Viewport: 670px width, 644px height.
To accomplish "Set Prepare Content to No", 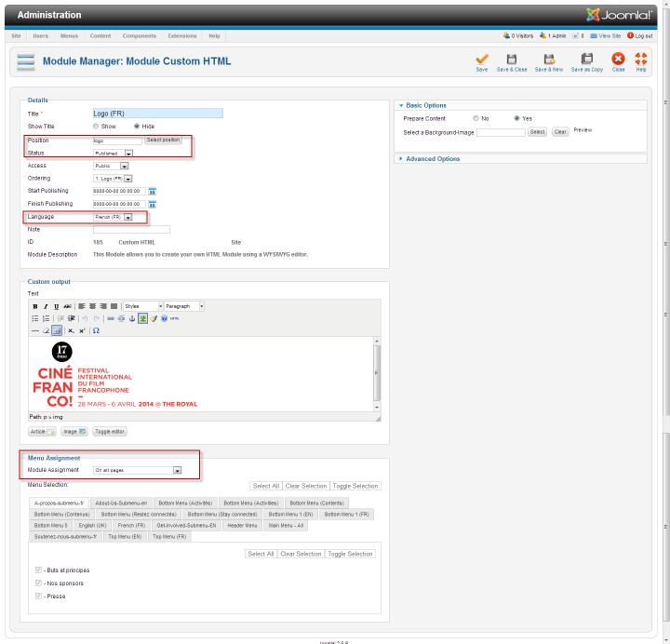I will tap(476, 118).
